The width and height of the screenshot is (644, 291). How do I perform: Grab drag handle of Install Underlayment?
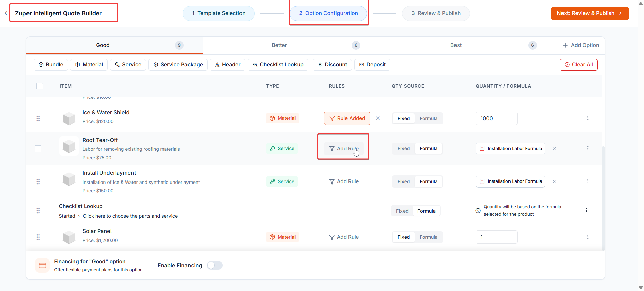pos(38,181)
